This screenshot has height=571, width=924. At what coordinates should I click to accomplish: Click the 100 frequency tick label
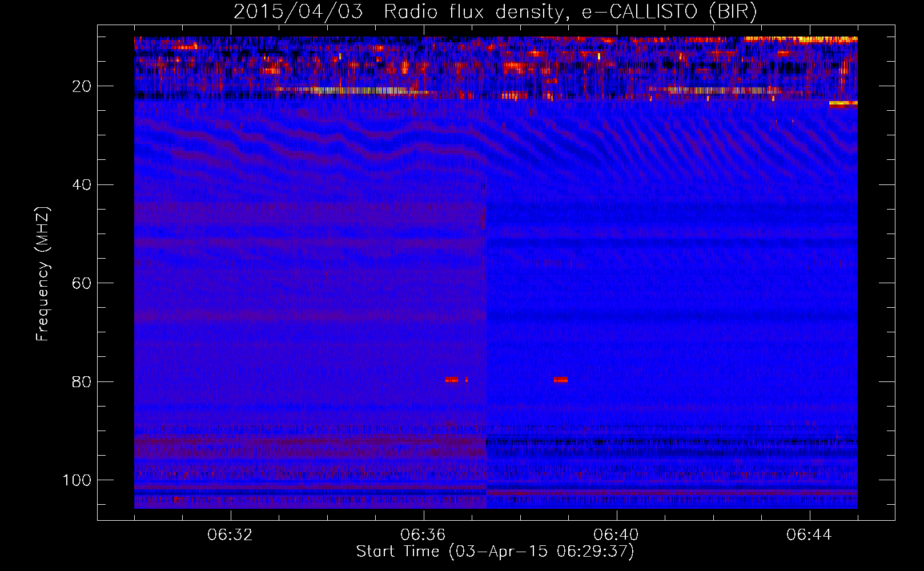point(77,480)
